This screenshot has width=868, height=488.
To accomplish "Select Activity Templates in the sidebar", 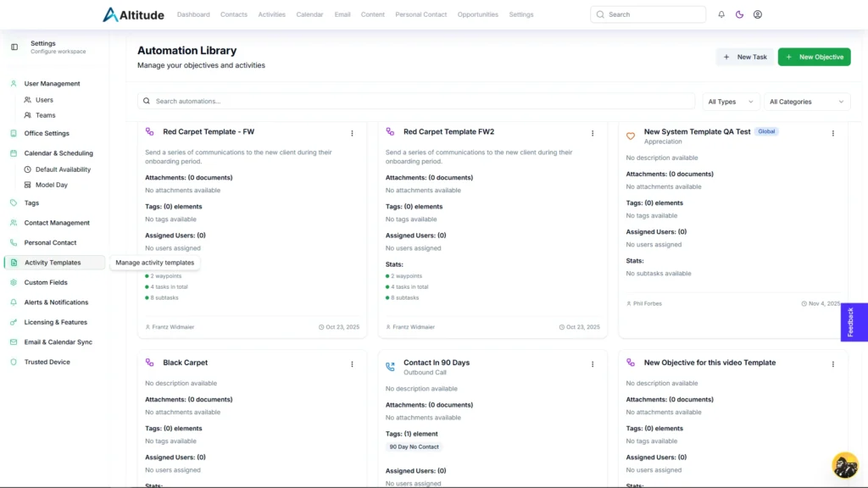I will (53, 263).
